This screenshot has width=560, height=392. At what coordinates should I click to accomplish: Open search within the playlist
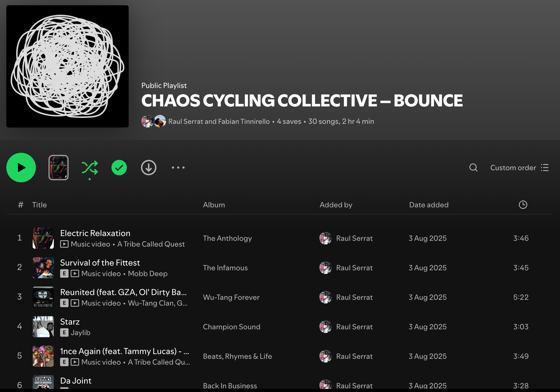pos(473,168)
